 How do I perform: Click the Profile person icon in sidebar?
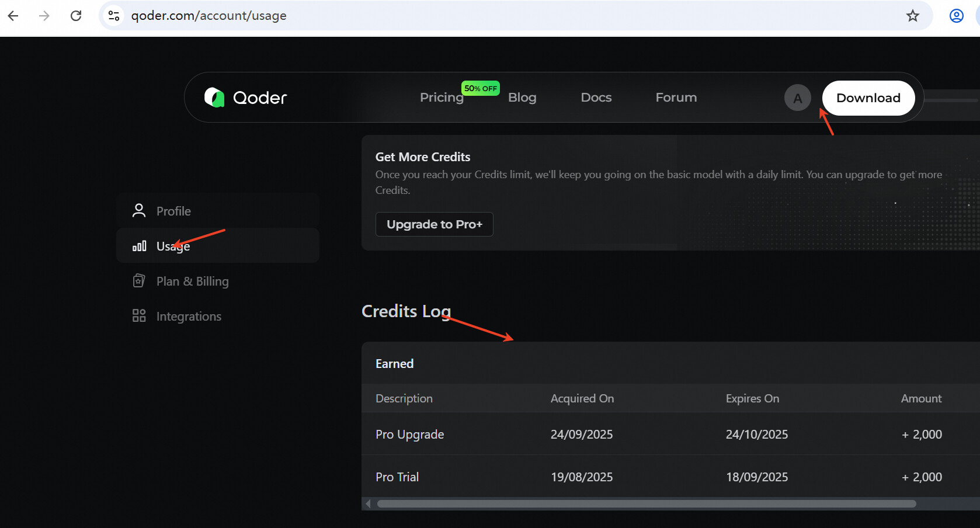(139, 211)
